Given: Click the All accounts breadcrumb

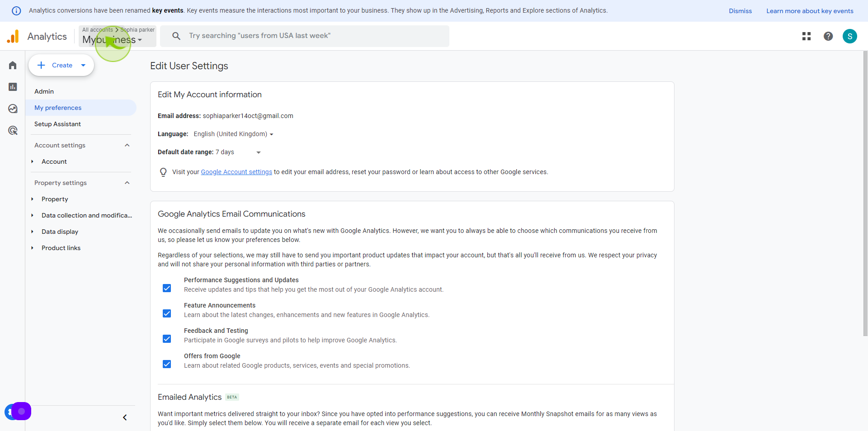Looking at the screenshot, I should click(98, 30).
